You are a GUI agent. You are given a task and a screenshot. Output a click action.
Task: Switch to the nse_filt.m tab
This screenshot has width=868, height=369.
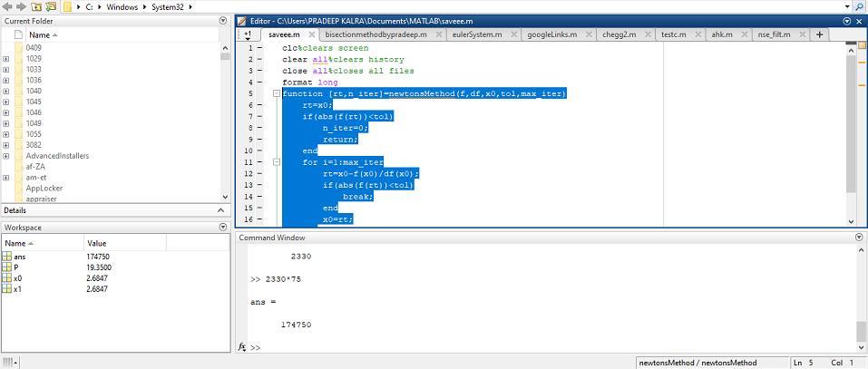point(774,34)
